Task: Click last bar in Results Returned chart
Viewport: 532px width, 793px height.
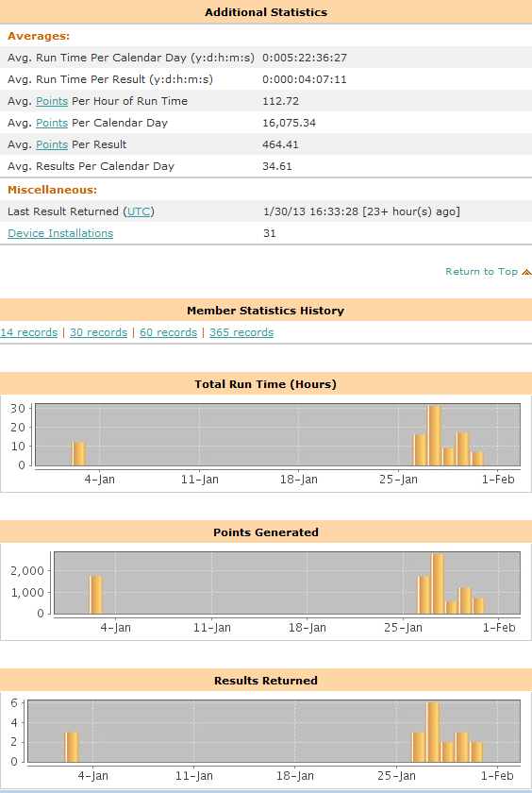Action: pyautogui.click(x=476, y=751)
